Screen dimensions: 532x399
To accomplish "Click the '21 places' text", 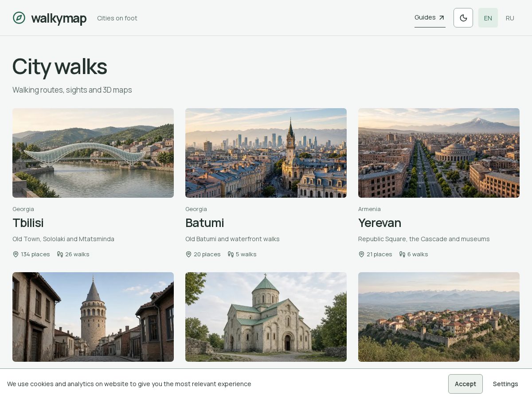I will coord(379,254).
